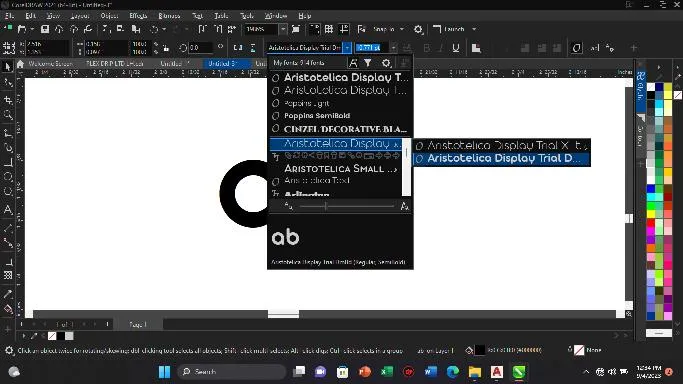
Task: Select Aristotelica Display Trial ExtraLight variant
Action: coord(501,145)
